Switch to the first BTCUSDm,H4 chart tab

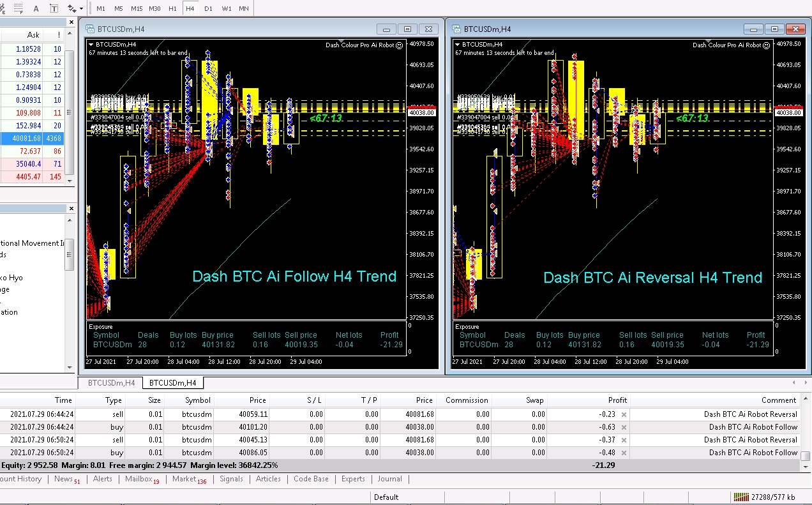coord(111,383)
